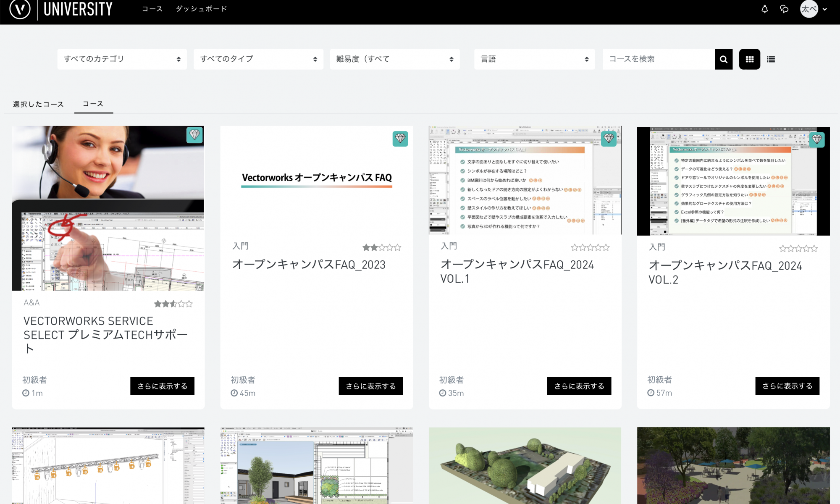Click 57m duration clock icon
The width and height of the screenshot is (840, 504).
point(651,393)
